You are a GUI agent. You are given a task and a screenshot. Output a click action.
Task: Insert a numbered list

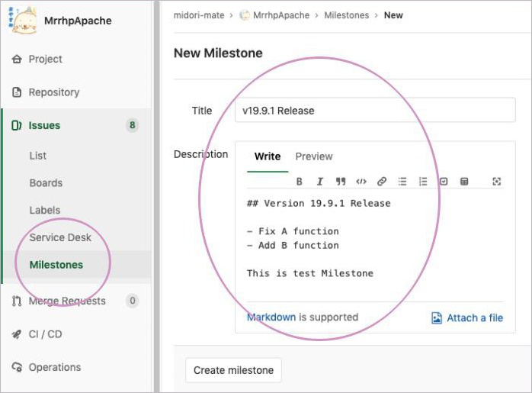[423, 182]
